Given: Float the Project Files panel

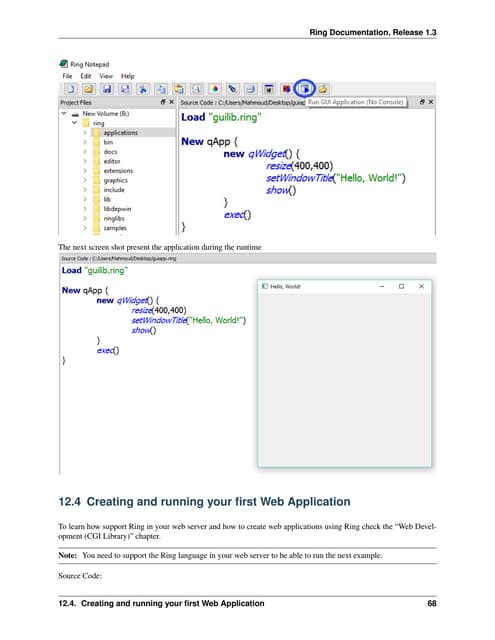Looking at the screenshot, I should 163,102.
